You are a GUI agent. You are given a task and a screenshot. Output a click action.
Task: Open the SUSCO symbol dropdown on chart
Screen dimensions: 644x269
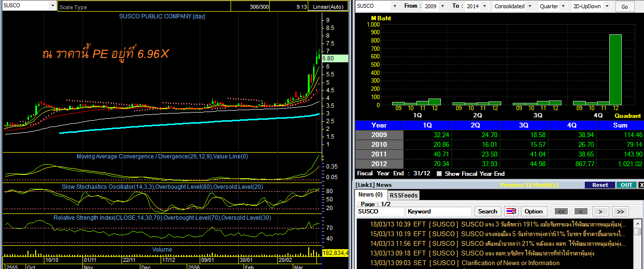(53, 6)
